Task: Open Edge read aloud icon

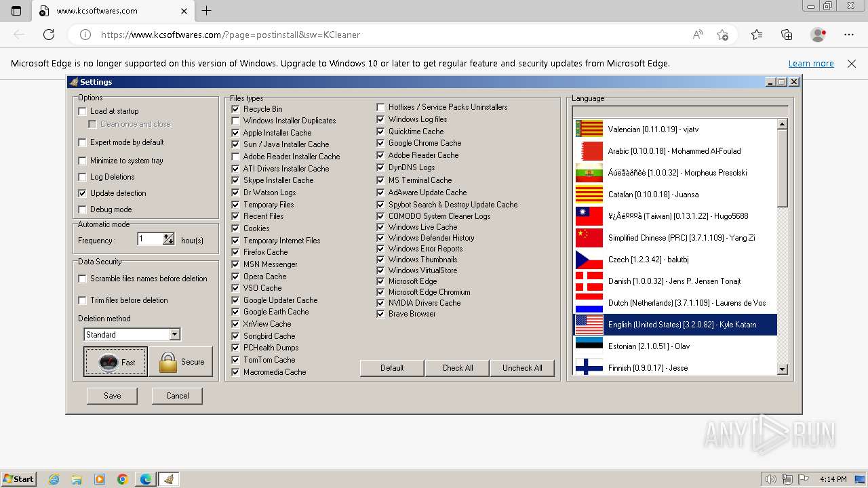Action: point(698,35)
